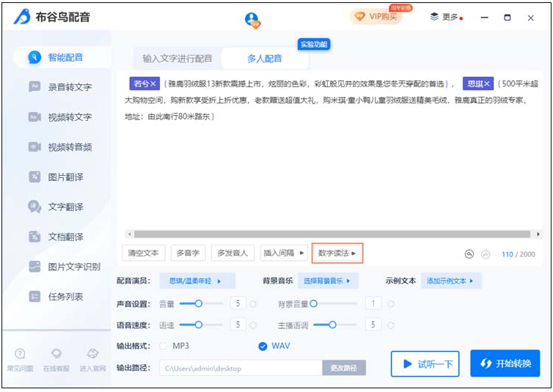
Task: Open the 文字翻译 sidebar icon
Action: [34, 207]
